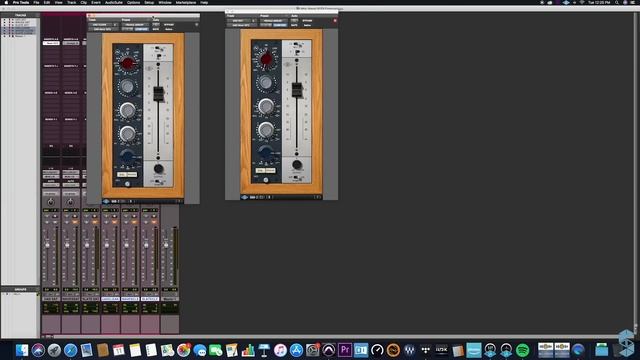Click the TRACKS list header
This screenshot has width=640, height=360.
pos(20,15)
